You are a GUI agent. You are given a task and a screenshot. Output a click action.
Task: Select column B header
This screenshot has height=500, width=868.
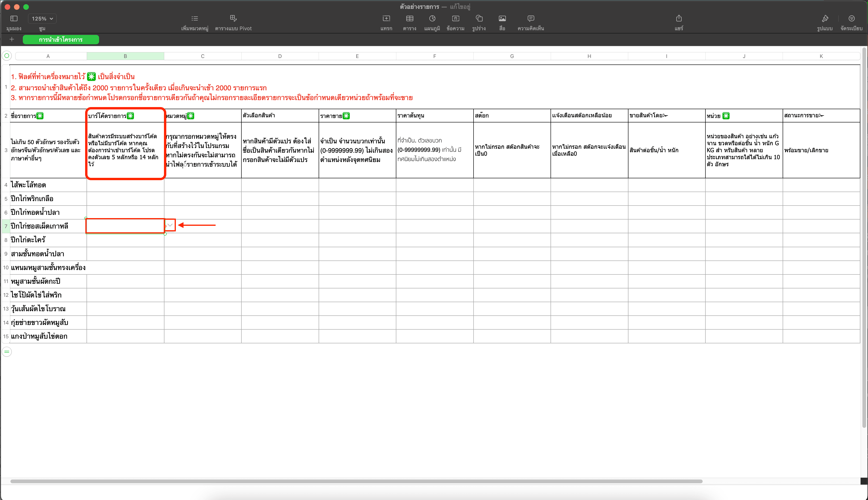click(x=125, y=56)
